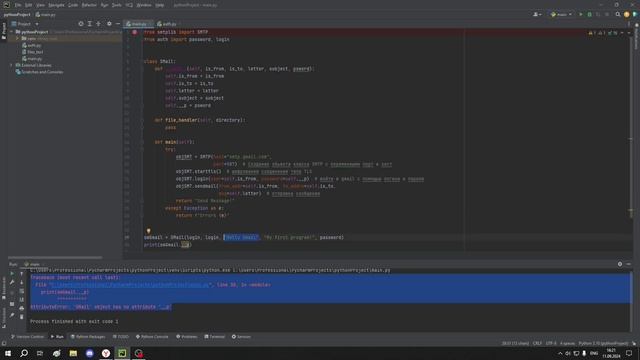Open the user account dropdown

[x=537, y=15]
